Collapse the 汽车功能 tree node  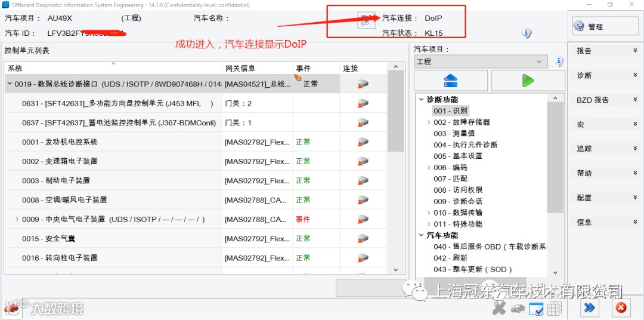421,235
